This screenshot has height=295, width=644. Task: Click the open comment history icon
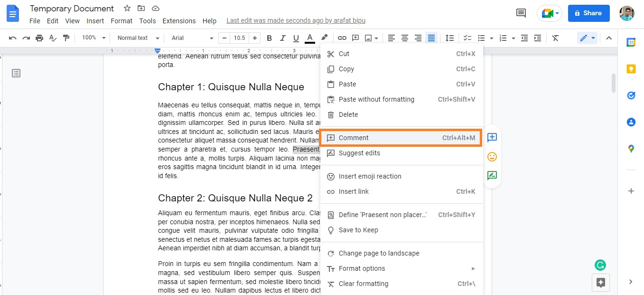pyautogui.click(x=520, y=13)
